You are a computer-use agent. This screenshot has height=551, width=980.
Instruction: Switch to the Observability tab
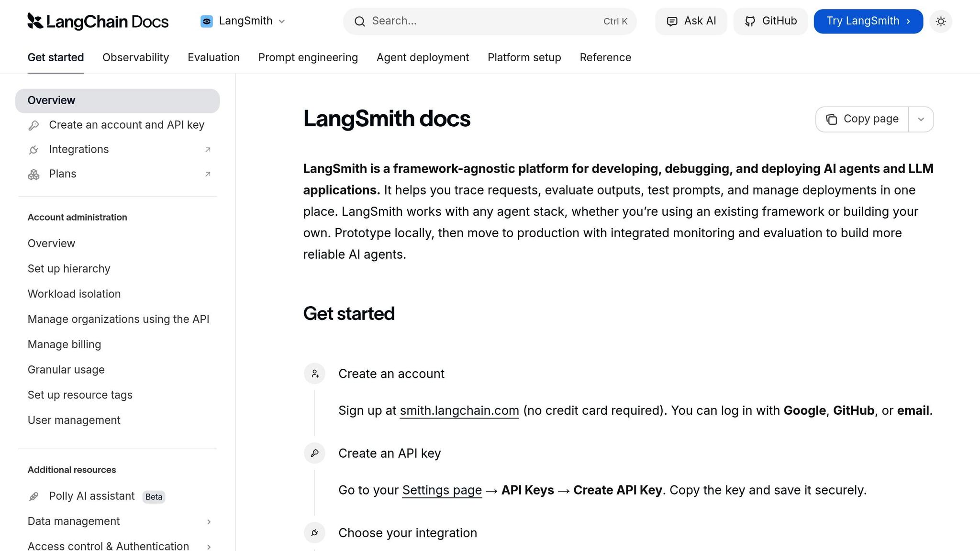(x=135, y=57)
